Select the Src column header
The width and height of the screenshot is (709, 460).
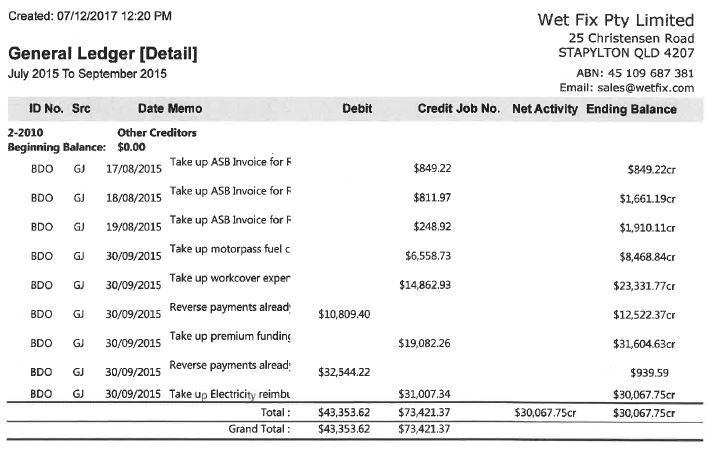point(81,109)
